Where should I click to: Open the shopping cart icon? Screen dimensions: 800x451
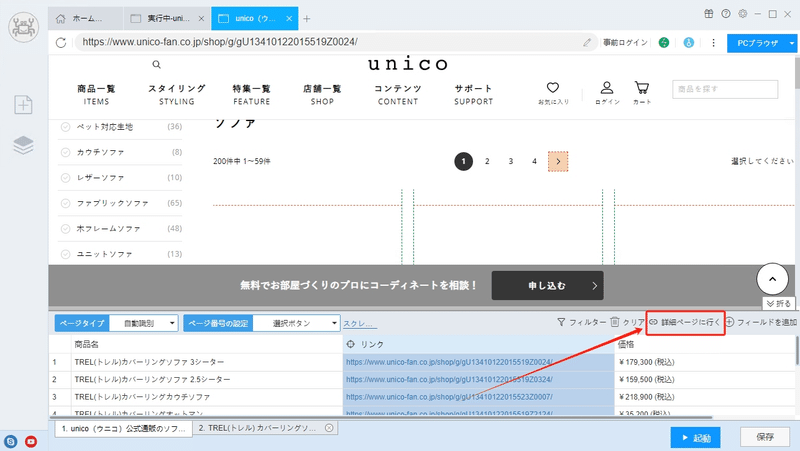click(642, 88)
